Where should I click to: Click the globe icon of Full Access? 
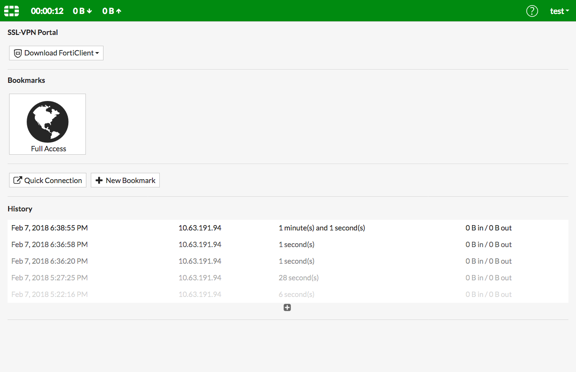[47, 122]
